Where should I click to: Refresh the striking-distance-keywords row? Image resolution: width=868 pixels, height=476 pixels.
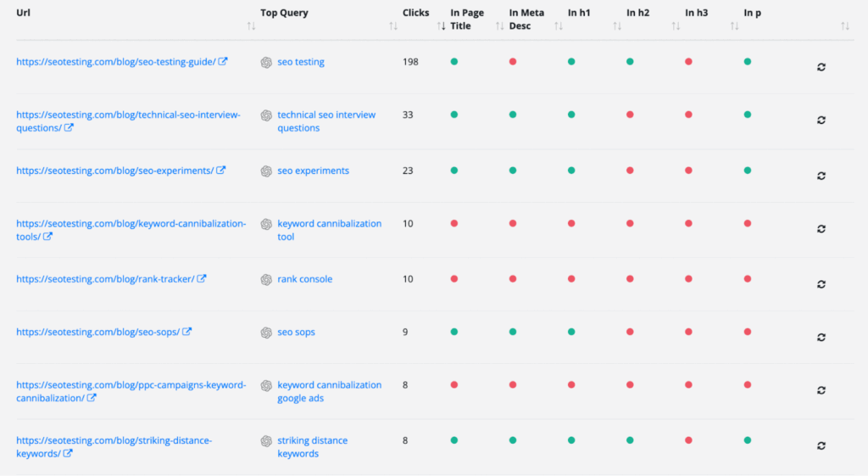(821, 445)
